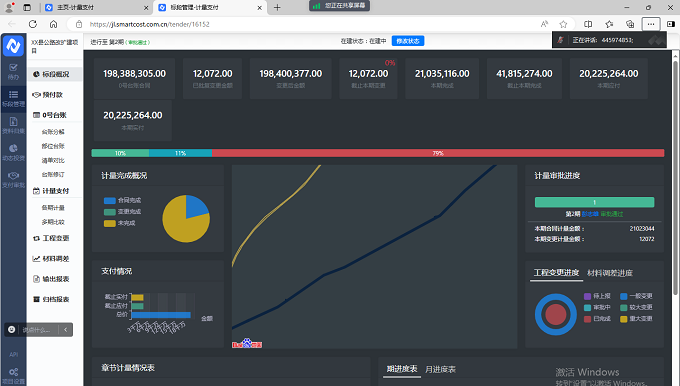Collapse the chat widget with arrow
The width and height of the screenshot is (680, 386).
tap(65, 330)
